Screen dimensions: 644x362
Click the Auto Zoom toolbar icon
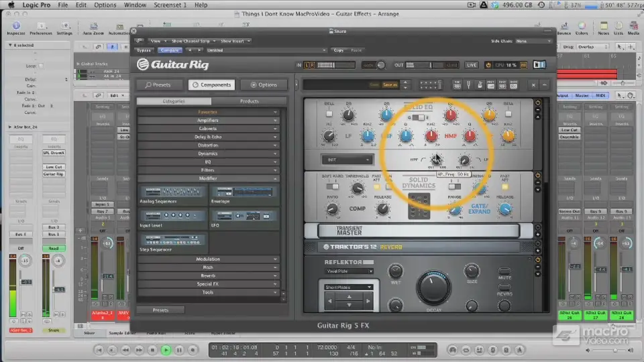coord(93,28)
